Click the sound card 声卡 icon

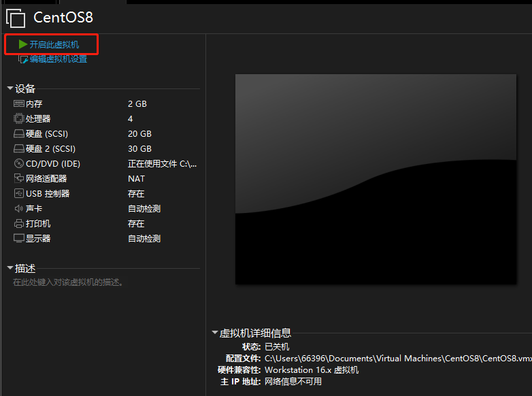18,208
